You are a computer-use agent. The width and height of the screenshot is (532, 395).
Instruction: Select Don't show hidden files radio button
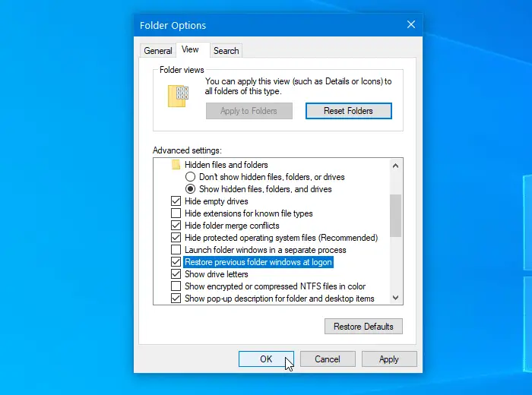[x=190, y=177]
